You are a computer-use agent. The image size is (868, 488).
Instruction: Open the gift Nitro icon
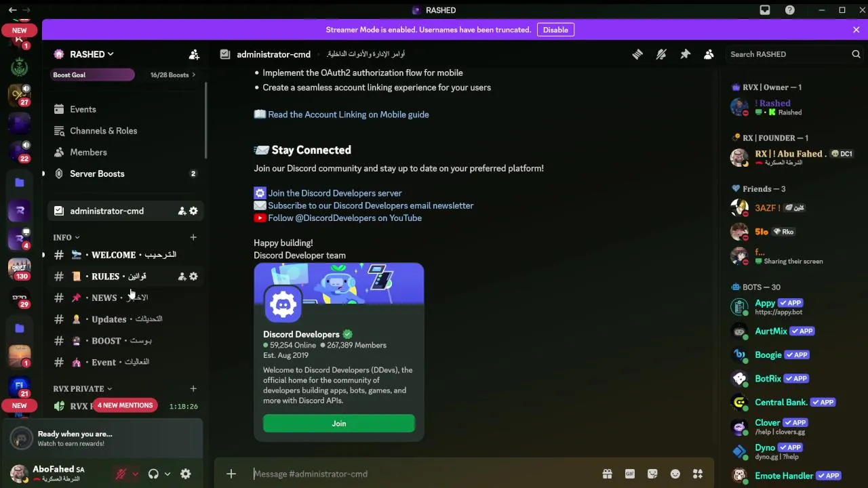607,474
